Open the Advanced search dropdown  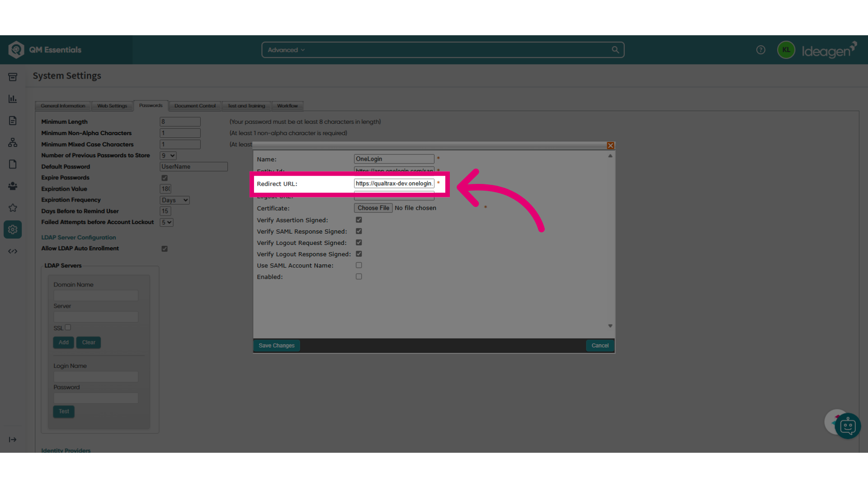[x=286, y=50]
